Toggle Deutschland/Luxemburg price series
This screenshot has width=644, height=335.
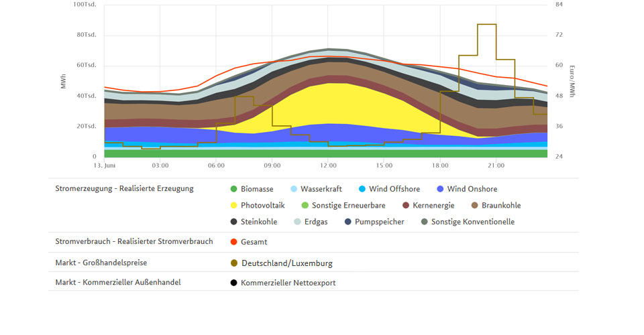coord(233,263)
